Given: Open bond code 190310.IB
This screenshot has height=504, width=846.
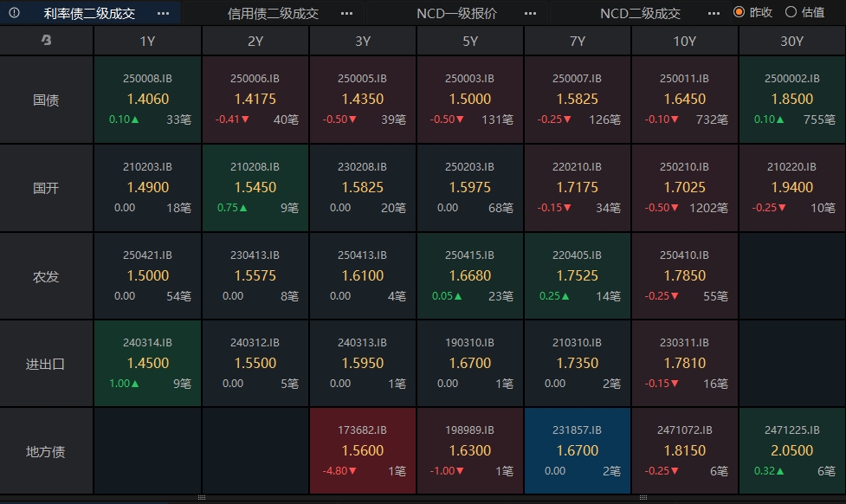Looking at the screenshot, I should click(469, 342).
